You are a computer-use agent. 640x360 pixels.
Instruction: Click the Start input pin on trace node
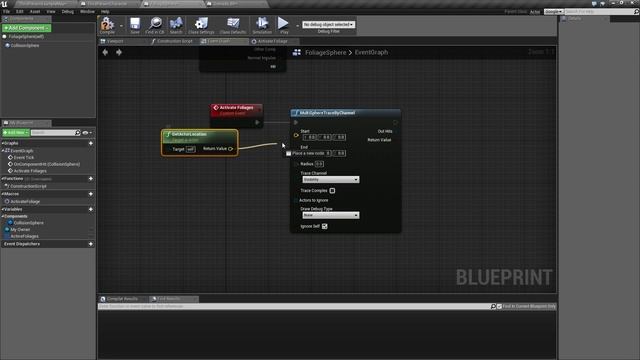coord(296,135)
